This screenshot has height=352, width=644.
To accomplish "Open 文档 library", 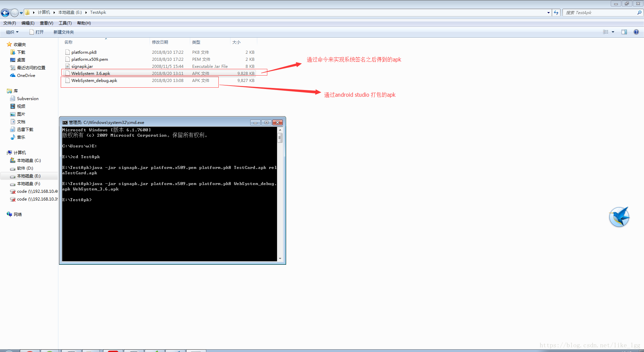I will click(x=21, y=122).
